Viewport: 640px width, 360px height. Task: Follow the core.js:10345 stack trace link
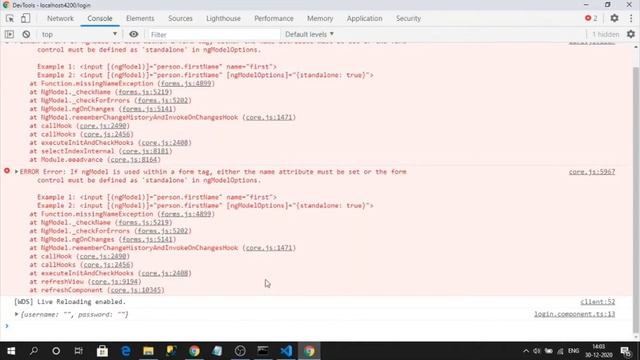tap(135, 290)
